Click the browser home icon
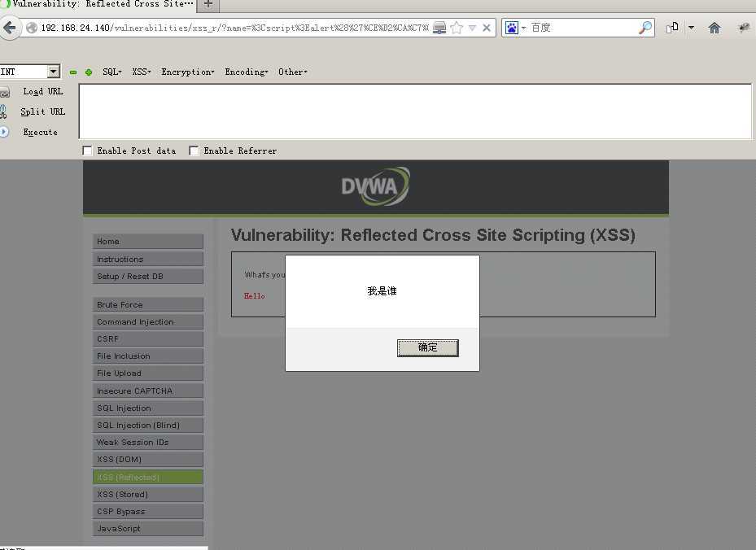The height and width of the screenshot is (550, 756). (x=714, y=28)
